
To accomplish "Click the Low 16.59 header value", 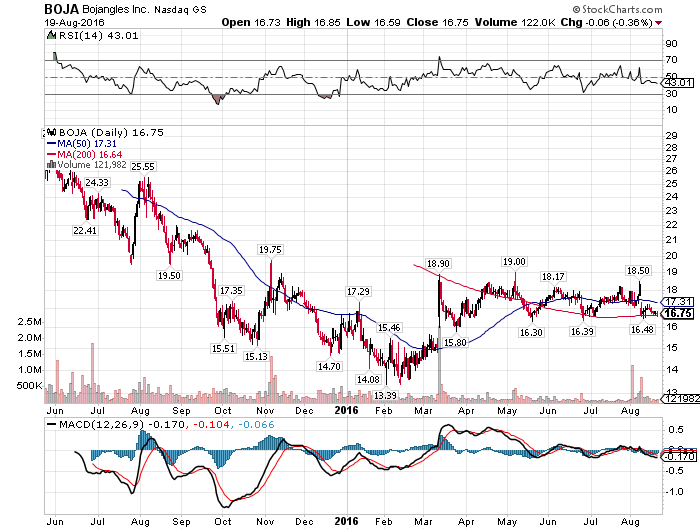I will [x=374, y=22].
